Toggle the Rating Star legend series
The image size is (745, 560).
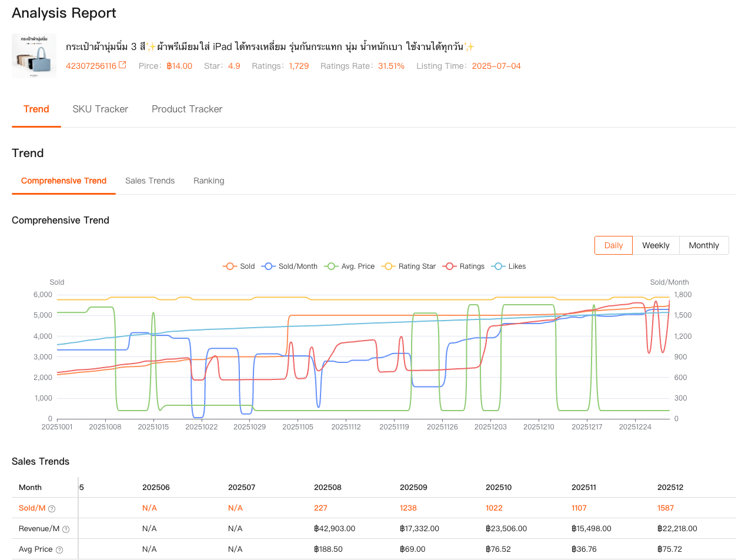tap(409, 266)
